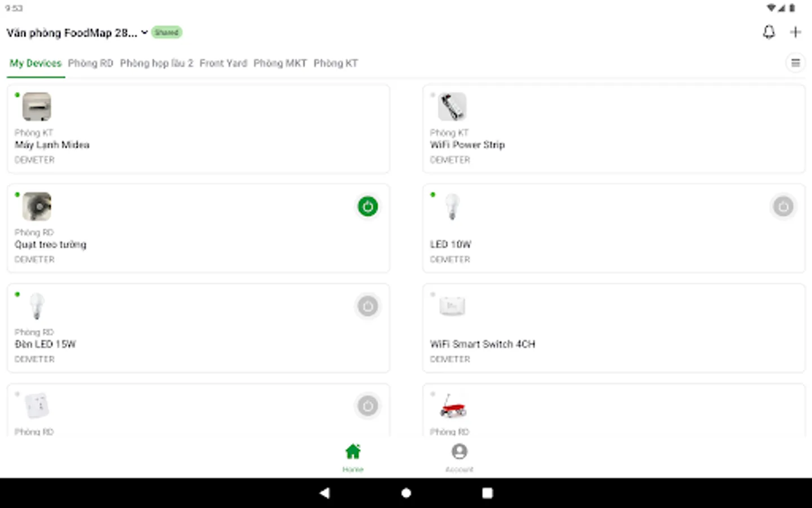
Task: Tap the Home icon in bottom navigation
Action: click(x=353, y=452)
